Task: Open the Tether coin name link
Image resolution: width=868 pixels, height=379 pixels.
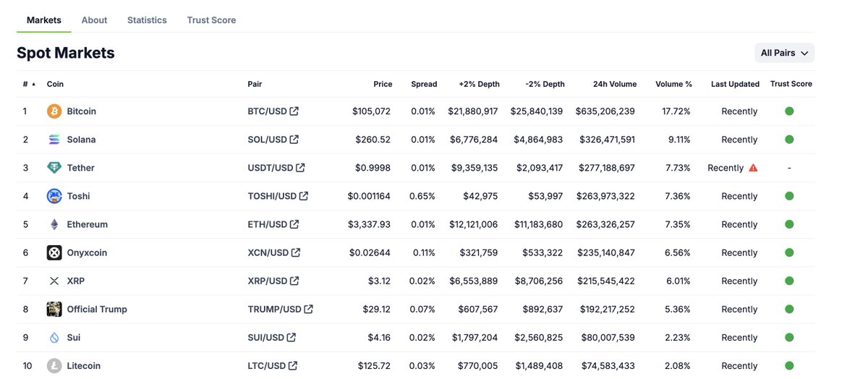Action: 80,168
